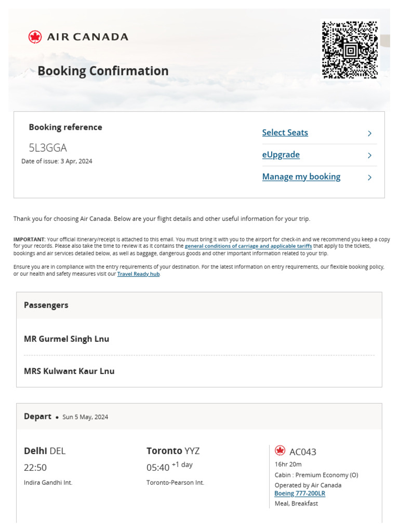
Task: Click the Toronto YYZ arrival airport
Action: tap(172, 450)
